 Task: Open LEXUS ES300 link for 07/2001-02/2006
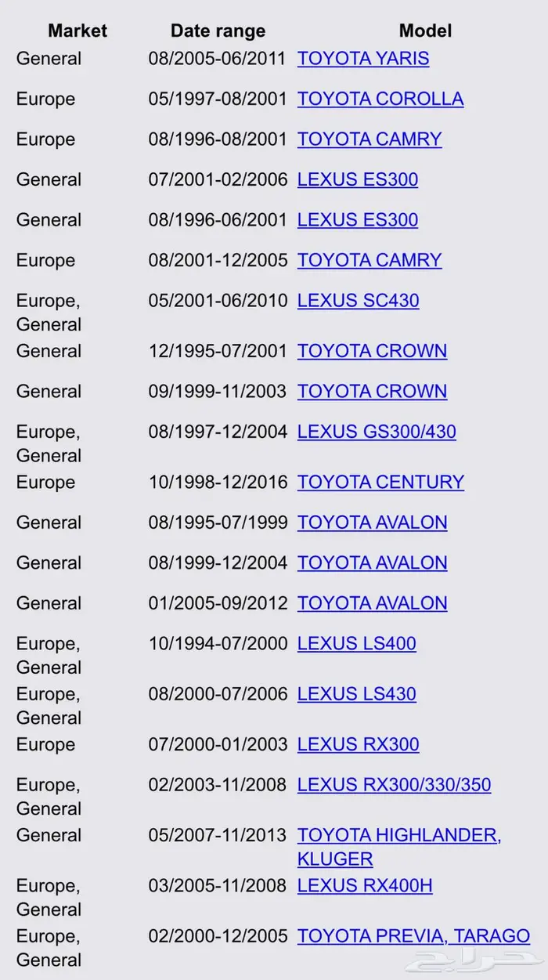(x=358, y=179)
